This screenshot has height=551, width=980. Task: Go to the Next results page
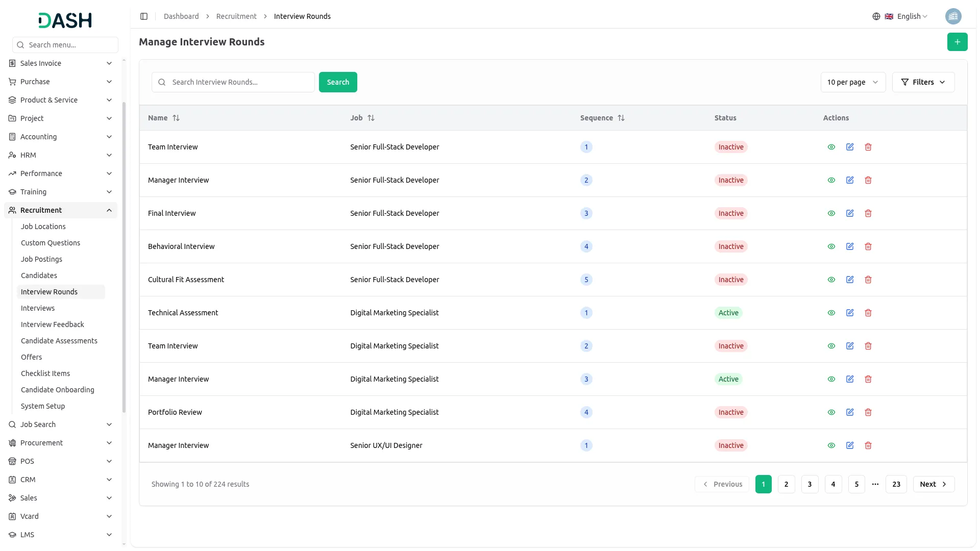[x=933, y=484]
